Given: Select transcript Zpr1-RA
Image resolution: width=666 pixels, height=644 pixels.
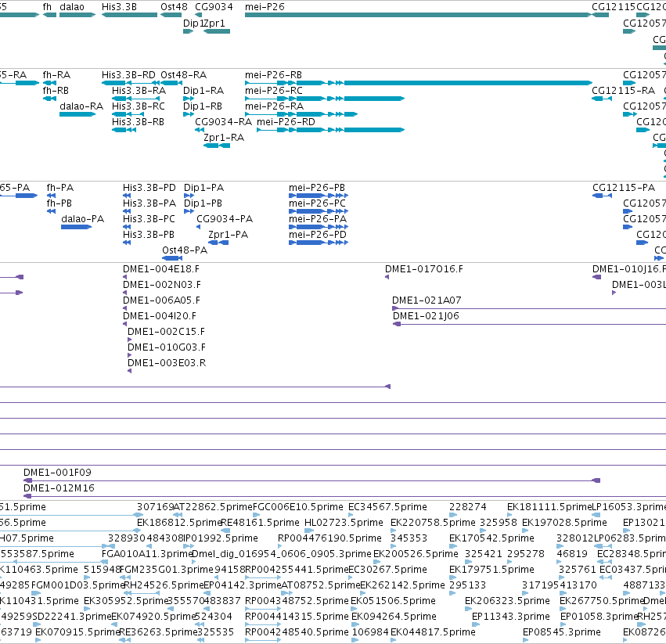Looking at the screenshot, I should [224, 138].
